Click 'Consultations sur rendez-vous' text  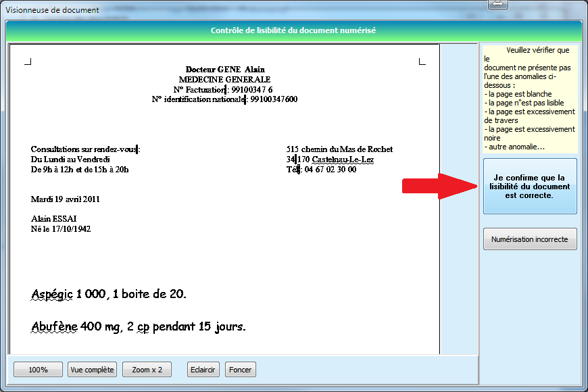pos(85,149)
